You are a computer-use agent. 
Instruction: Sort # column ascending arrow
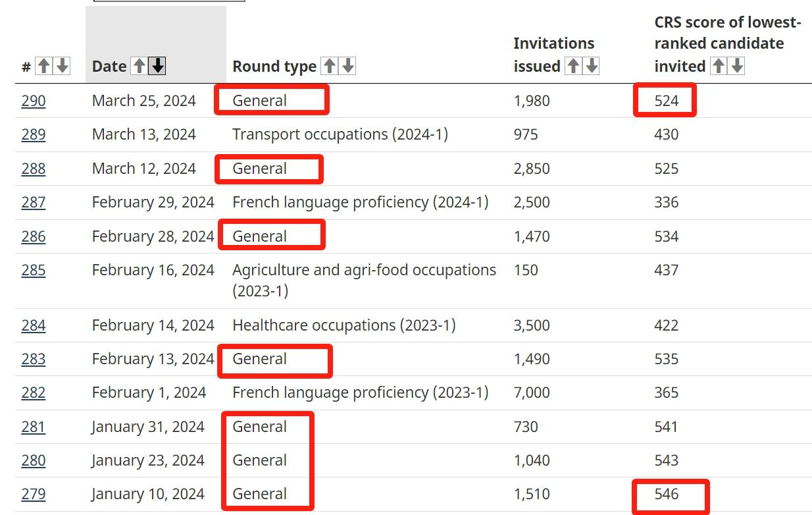[x=43, y=66]
